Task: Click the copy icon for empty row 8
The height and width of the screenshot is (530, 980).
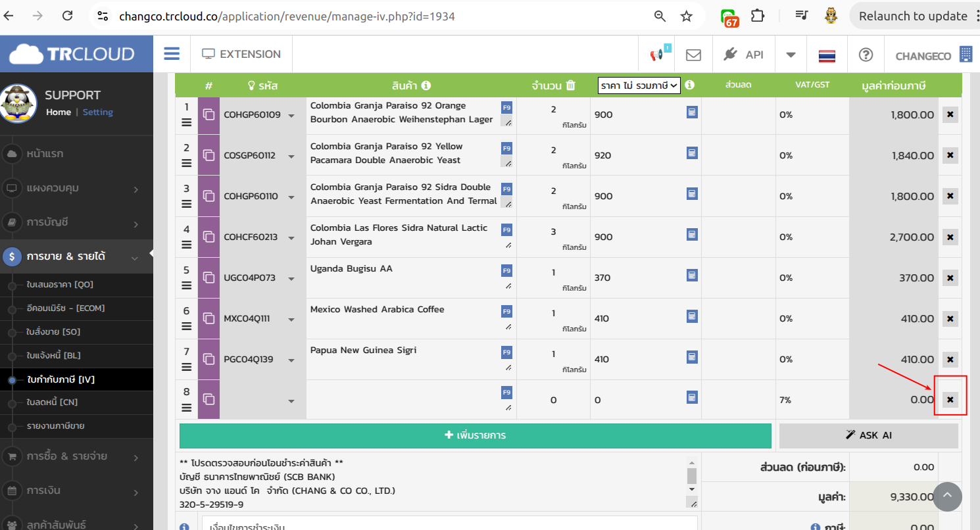Action: tap(208, 399)
